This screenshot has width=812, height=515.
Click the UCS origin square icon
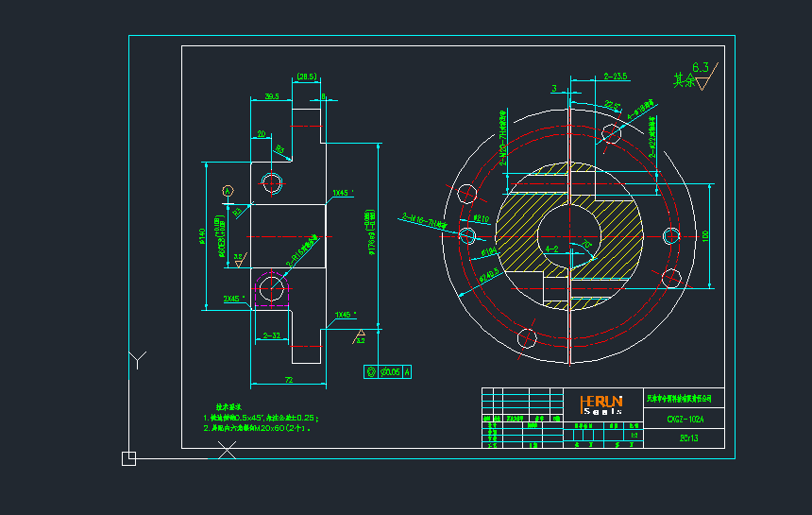[x=129, y=458]
